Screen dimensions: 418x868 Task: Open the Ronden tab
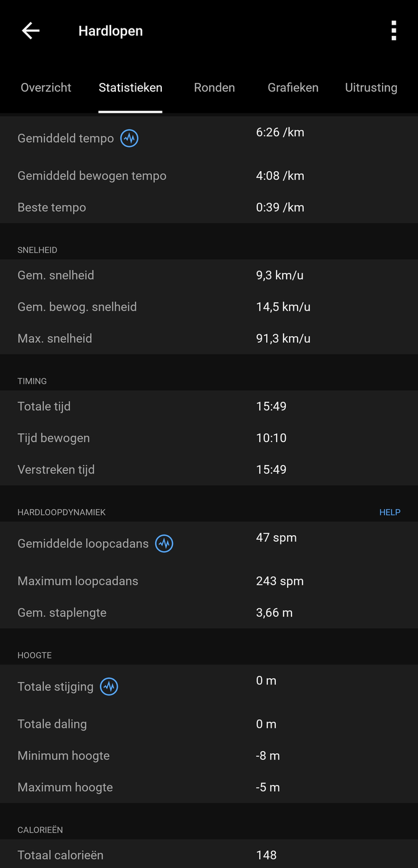(x=215, y=87)
